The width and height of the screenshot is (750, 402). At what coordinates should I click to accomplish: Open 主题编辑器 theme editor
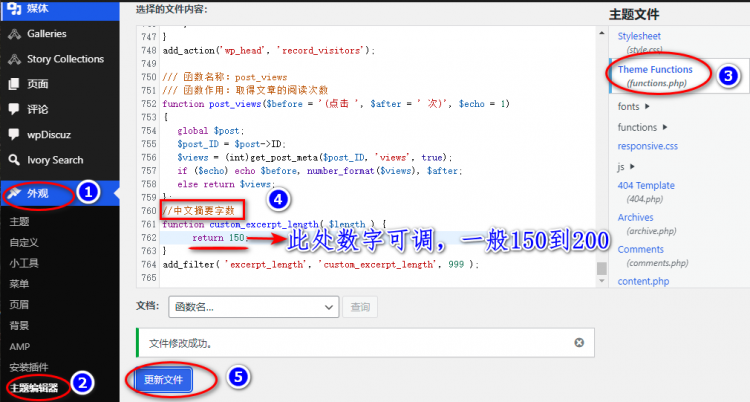coord(34,388)
